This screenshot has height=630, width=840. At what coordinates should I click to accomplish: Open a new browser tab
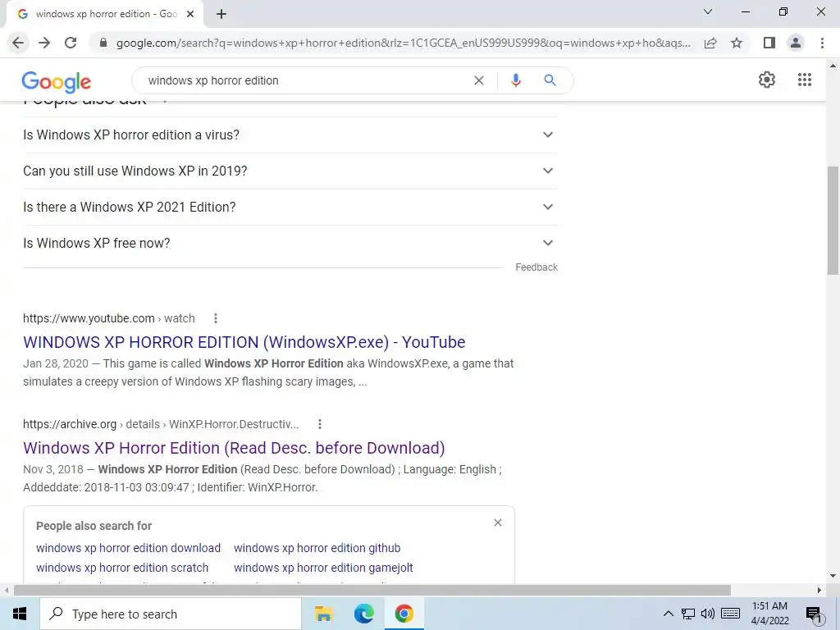[221, 14]
